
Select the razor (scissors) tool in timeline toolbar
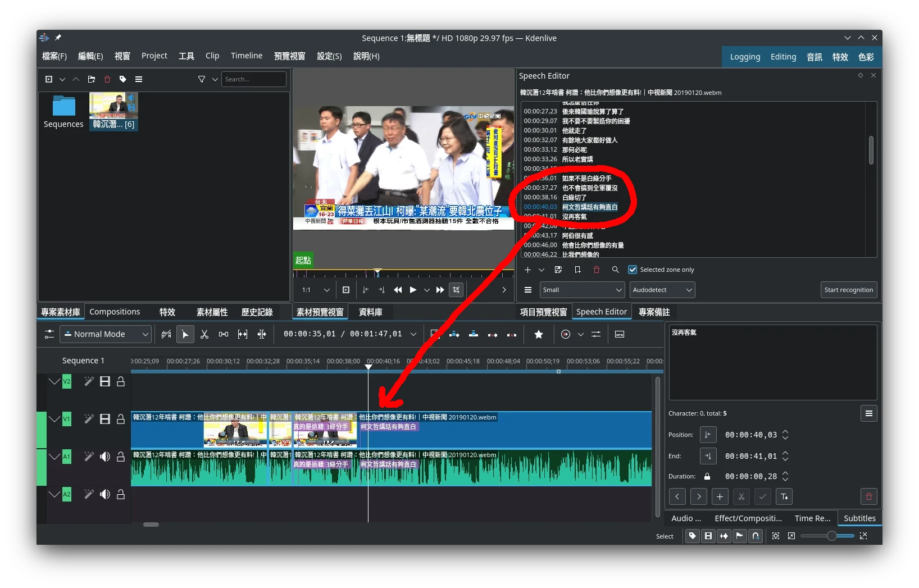(x=204, y=334)
